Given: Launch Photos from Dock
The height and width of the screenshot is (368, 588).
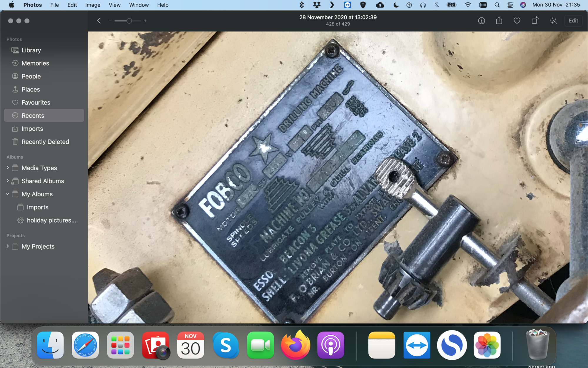Looking at the screenshot, I should 487,345.
